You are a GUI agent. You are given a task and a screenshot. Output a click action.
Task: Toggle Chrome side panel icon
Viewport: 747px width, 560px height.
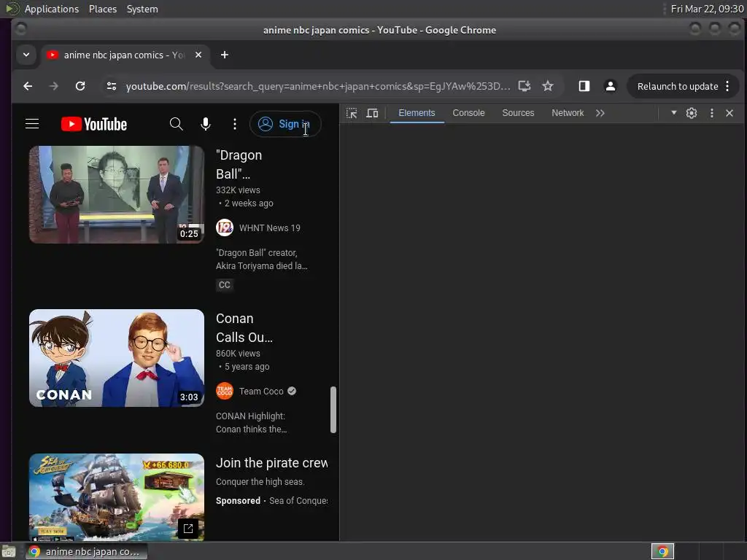pyautogui.click(x=584, y=86)
